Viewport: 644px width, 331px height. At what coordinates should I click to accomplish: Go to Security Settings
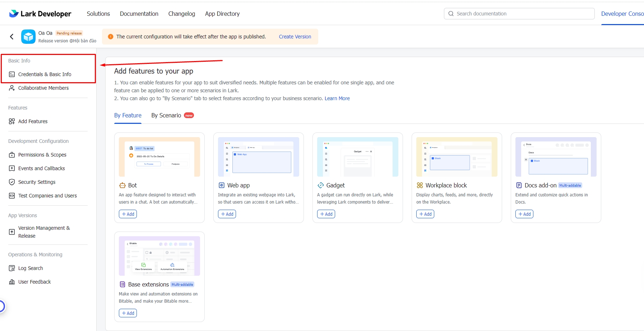pyautogui.click(x=37, y=182)
